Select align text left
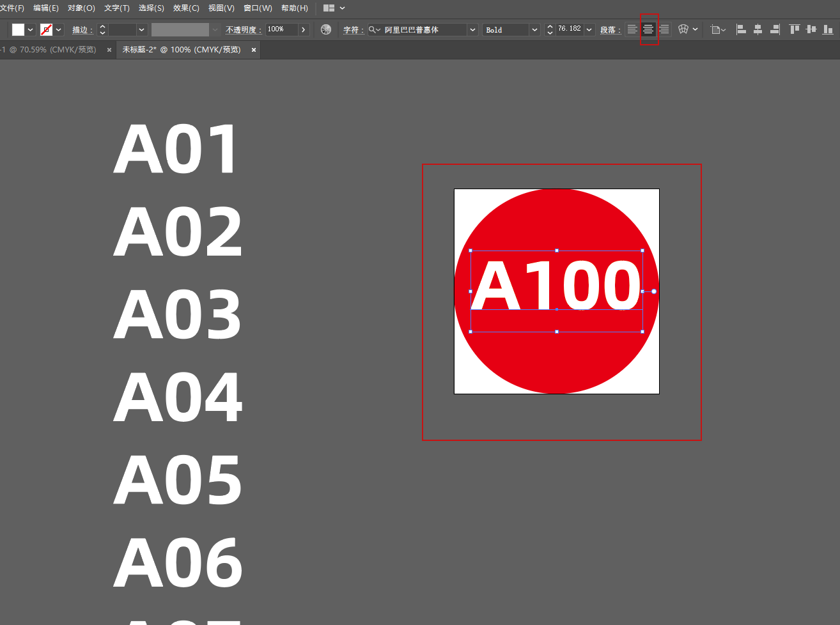 [632, 29]
